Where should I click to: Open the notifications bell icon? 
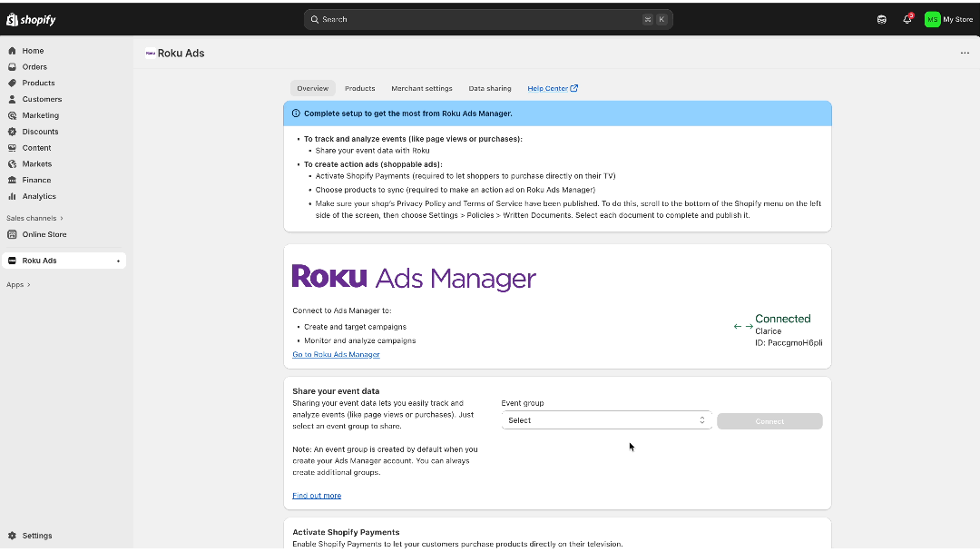pos(906,19)
